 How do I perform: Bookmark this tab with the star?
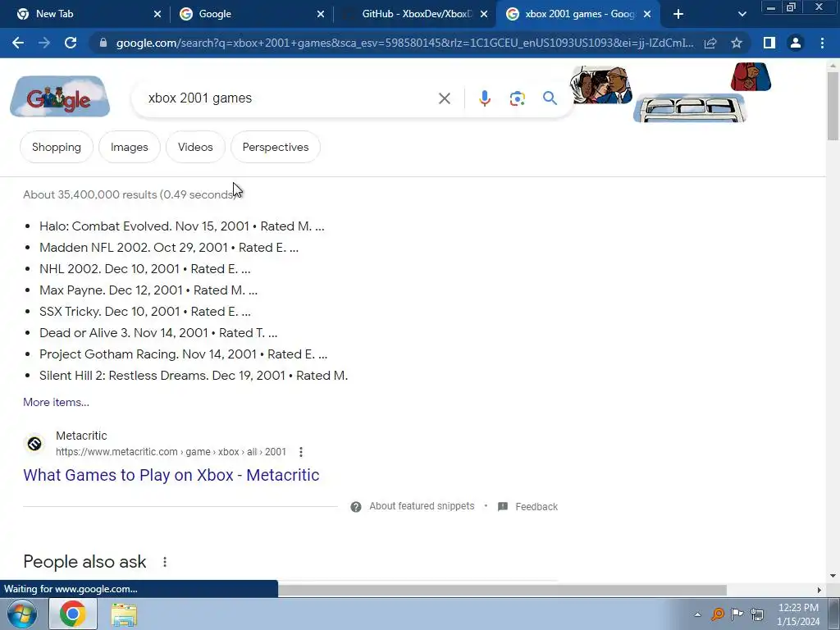[x=737, y=43]
